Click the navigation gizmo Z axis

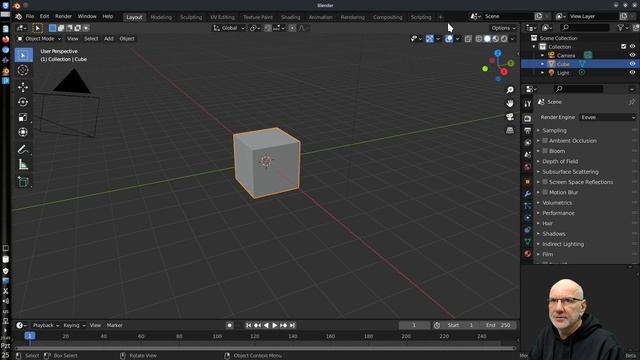coord(498,53)
